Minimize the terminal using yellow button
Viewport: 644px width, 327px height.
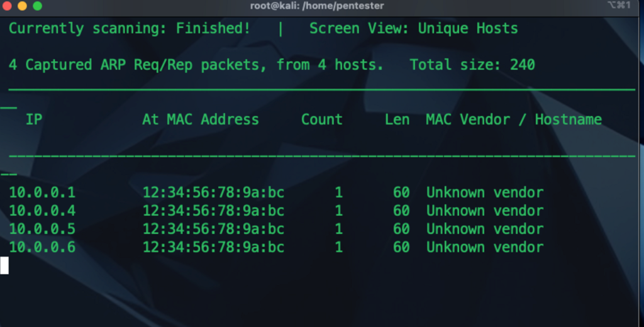pos(22,6)
